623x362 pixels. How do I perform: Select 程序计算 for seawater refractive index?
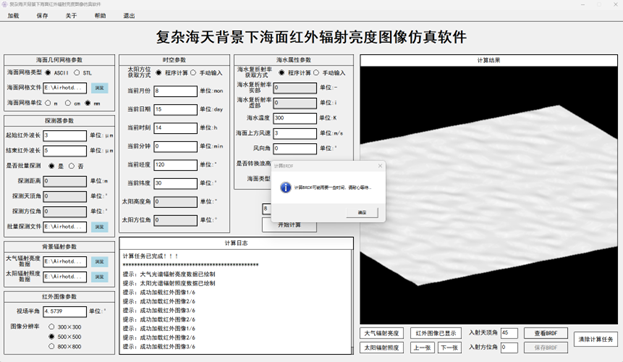281,73
